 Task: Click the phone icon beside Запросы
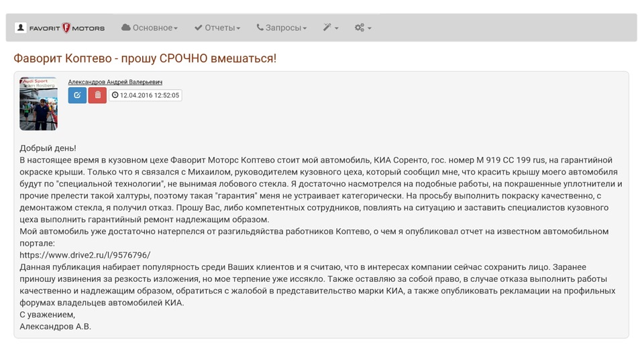click(x=260, y=27)
